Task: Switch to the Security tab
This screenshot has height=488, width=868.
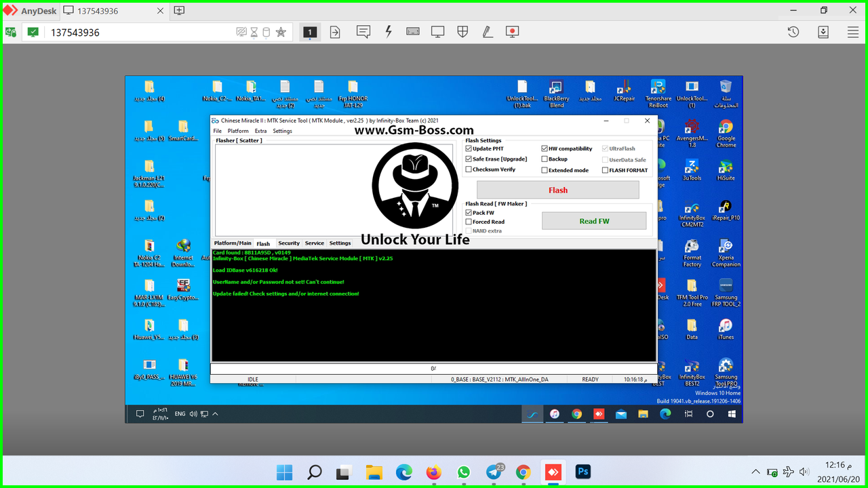Action: click(x=289, y=243)
